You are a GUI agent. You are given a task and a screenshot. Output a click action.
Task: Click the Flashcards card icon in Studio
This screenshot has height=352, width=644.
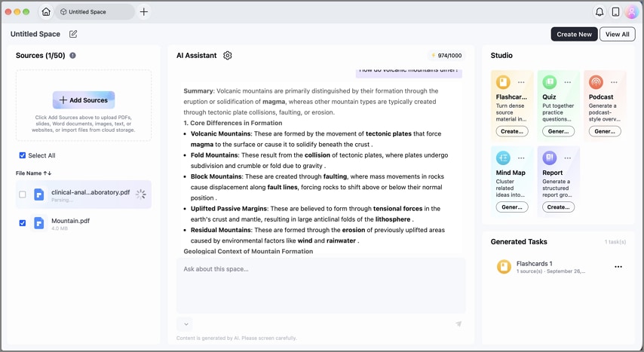click(x=503, y=82)
